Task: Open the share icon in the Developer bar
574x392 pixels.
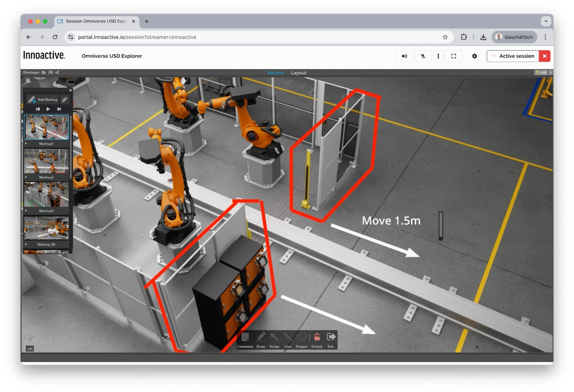Action: (x=57, y=72)
